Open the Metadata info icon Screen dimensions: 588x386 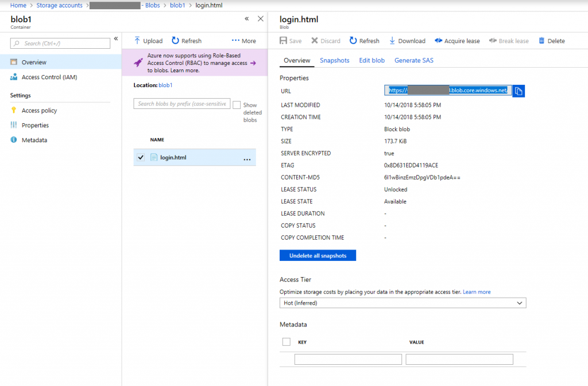(14, 139)
